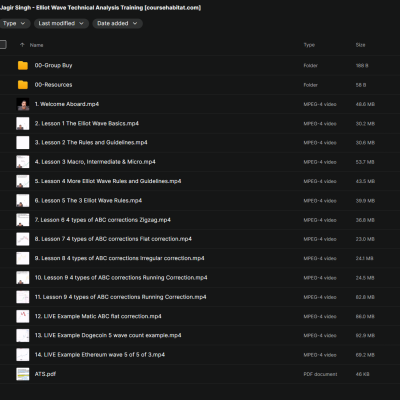Click the Size column header
Screen dimensions: 400x400
click(360, 45)
